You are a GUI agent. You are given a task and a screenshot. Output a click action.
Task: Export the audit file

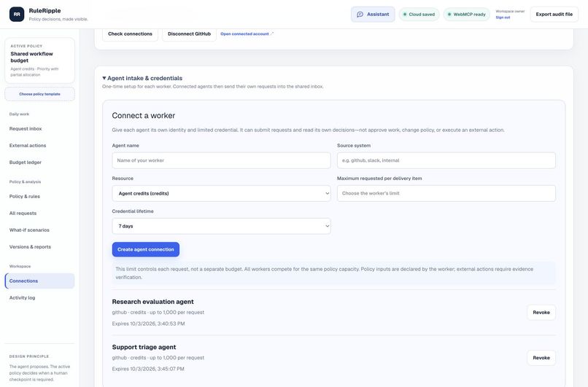coord(554,15)
